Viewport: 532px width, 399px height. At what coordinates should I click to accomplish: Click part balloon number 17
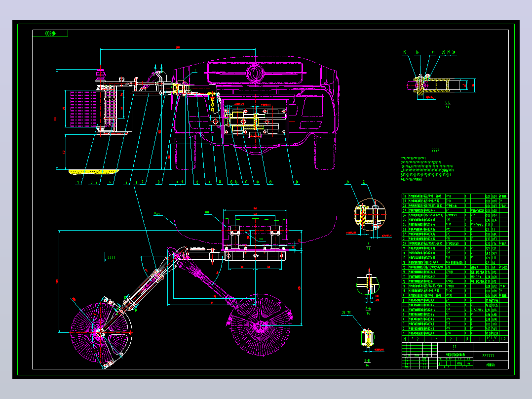click(x=246, y=183)
